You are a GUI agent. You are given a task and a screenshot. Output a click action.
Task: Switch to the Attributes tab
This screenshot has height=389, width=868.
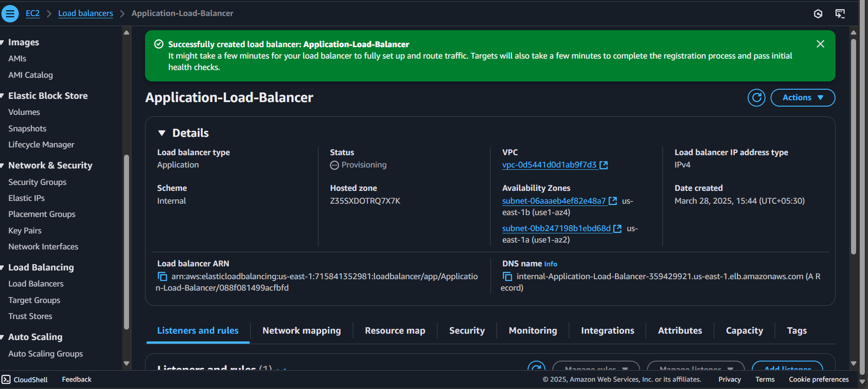pyautogui.click(x=680, y=330)
